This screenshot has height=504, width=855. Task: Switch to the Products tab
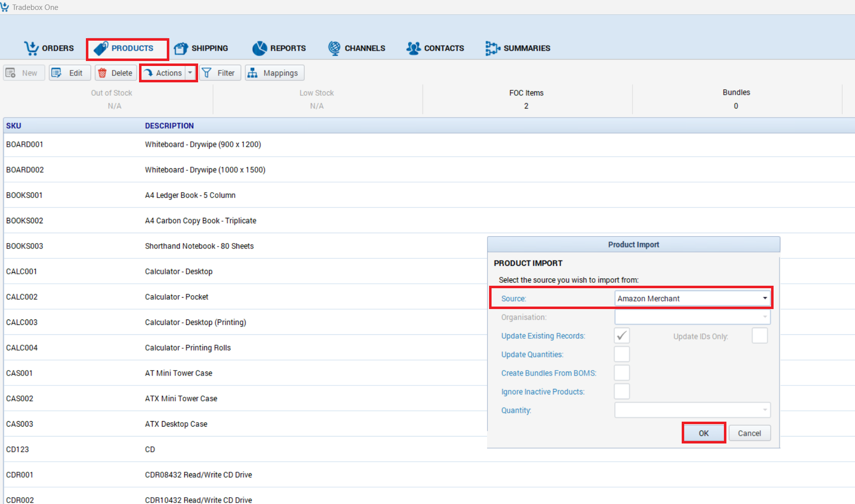click(128, 49)
